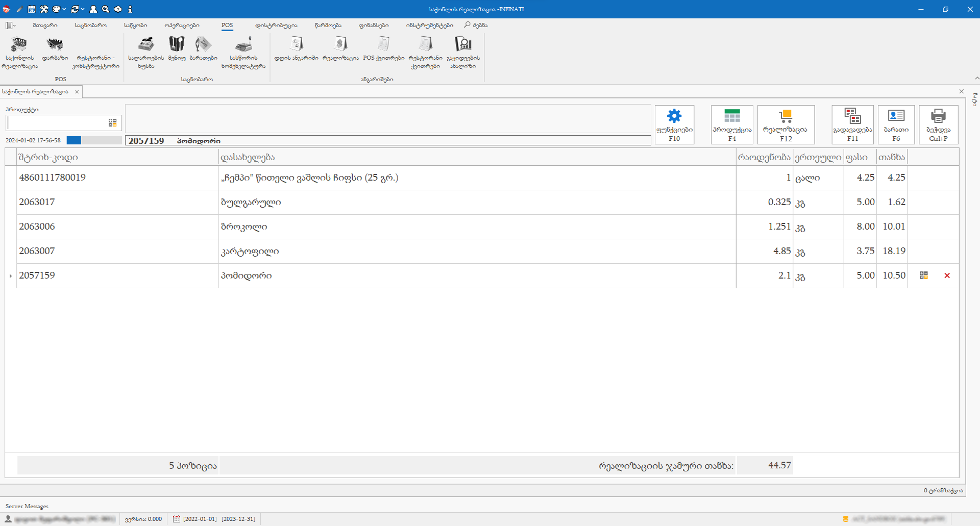This screenshot has height=526, width=980.
Task: Open ფუნქციები F10 gear functions
Action: tap(674, 124)
